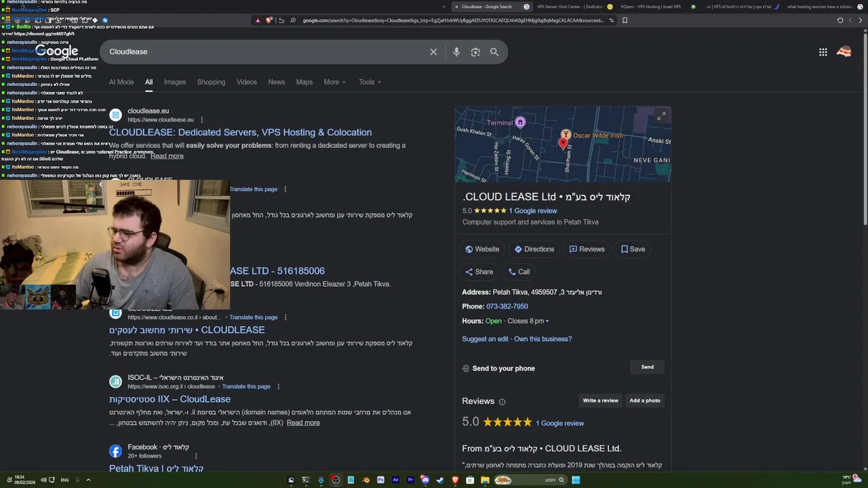Open three-dot menu for cloudlease.eu result

point(201,120)
